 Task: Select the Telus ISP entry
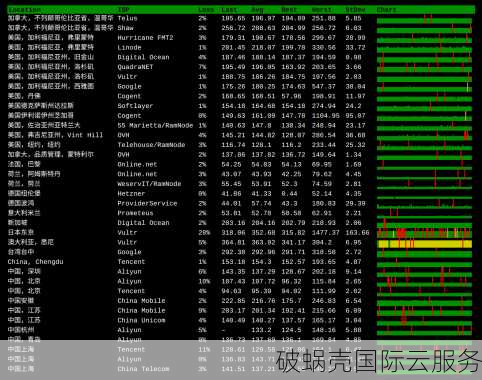[127, 18]
